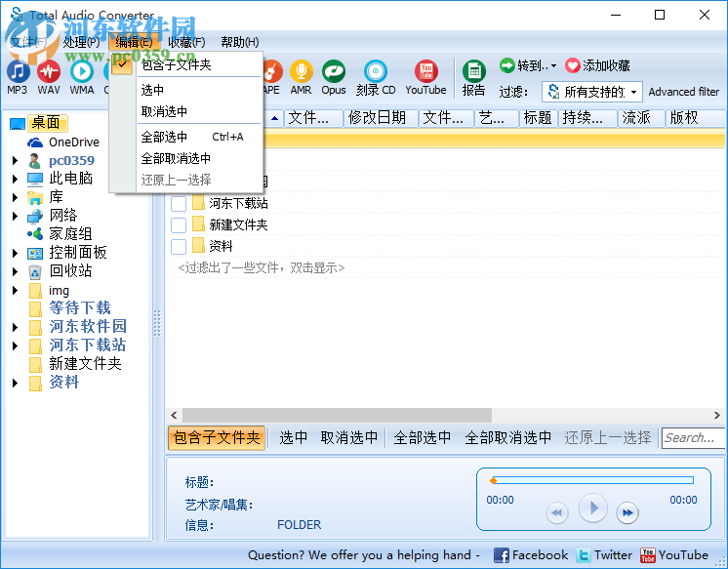Open Twitter link in status bar
The height and width of the screenshot is (569, 728).
click(x=604, y=555)
